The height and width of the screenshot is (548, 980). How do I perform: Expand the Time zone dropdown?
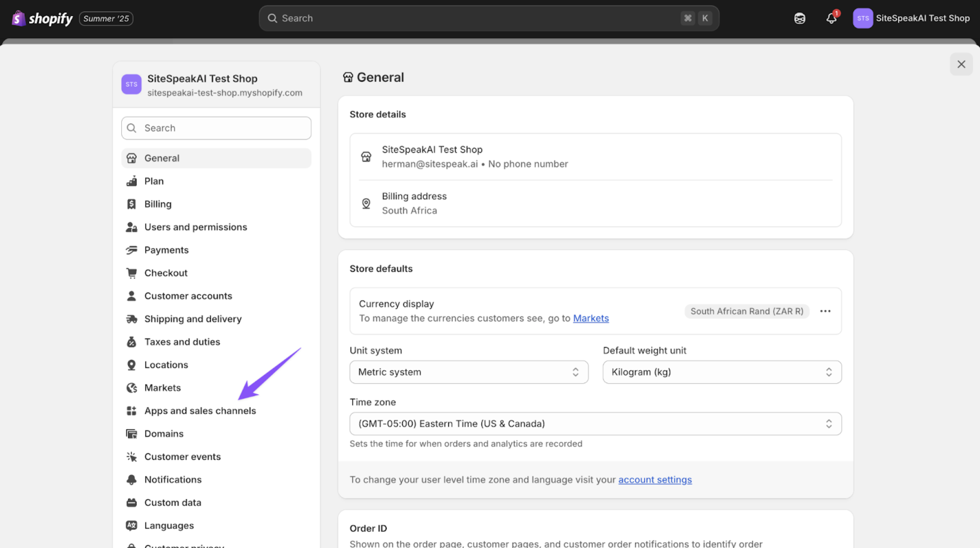[x=595, y=423]
